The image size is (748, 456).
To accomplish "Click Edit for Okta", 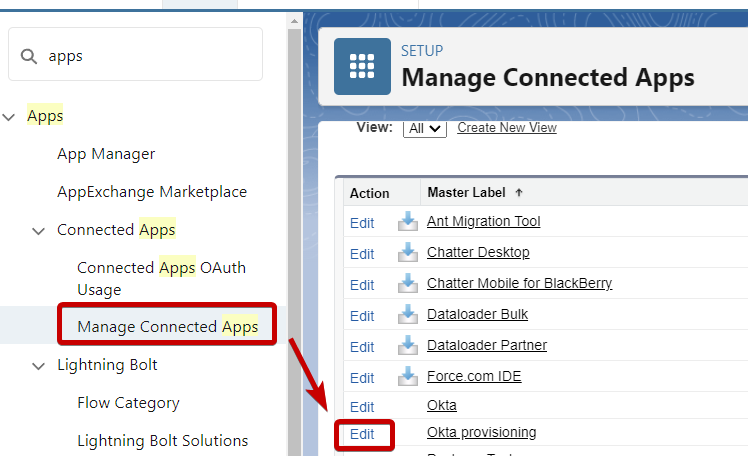I will [362, 407].
